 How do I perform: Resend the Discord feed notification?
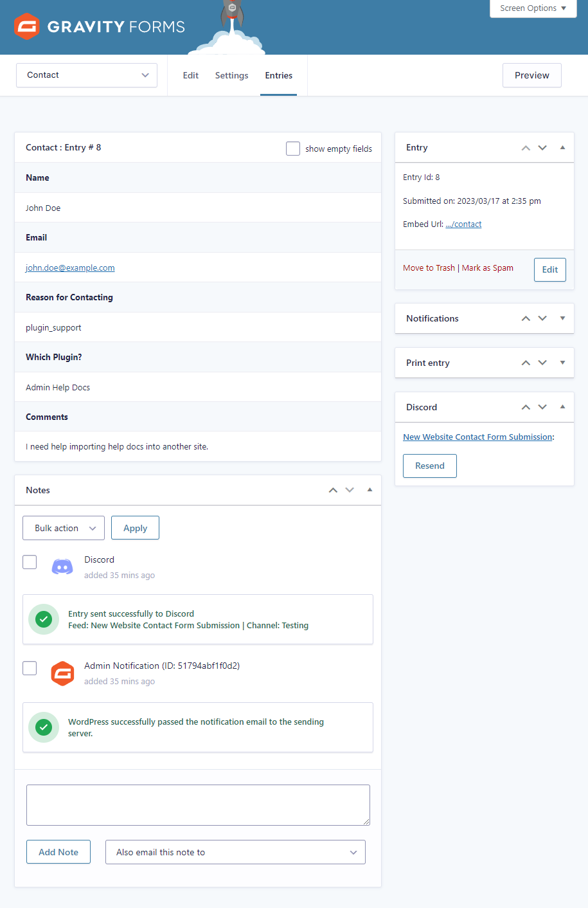click(429, 466)
